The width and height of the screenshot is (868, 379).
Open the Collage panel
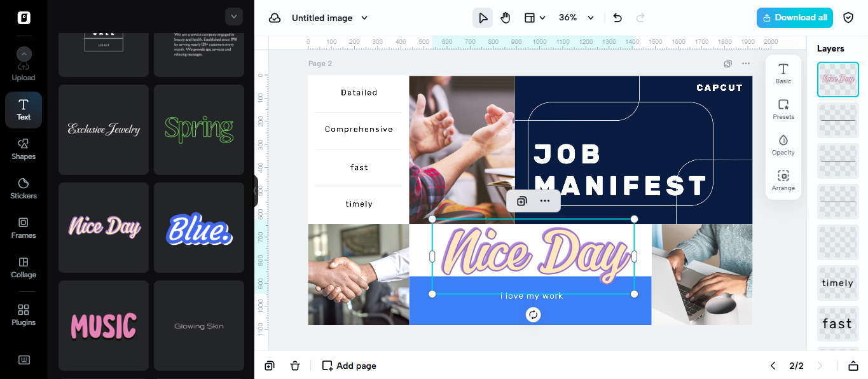click(x=24, y=267)
